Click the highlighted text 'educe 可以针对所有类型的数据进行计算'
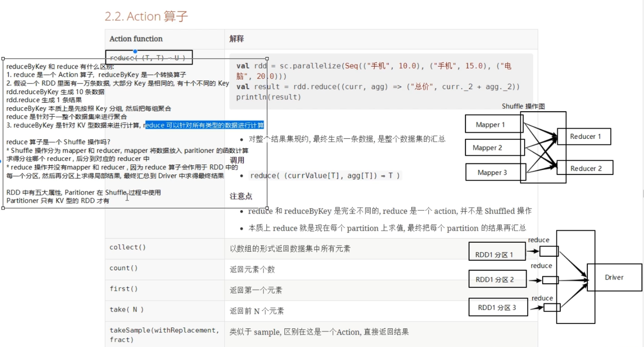Screen dimensions: 644x347 click(204, 125)
